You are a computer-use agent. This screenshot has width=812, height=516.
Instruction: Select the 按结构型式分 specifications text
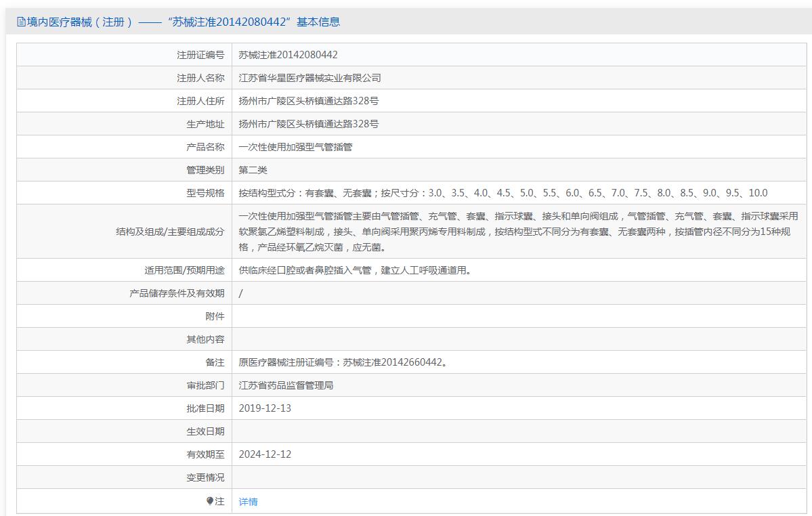coord(503,193)
